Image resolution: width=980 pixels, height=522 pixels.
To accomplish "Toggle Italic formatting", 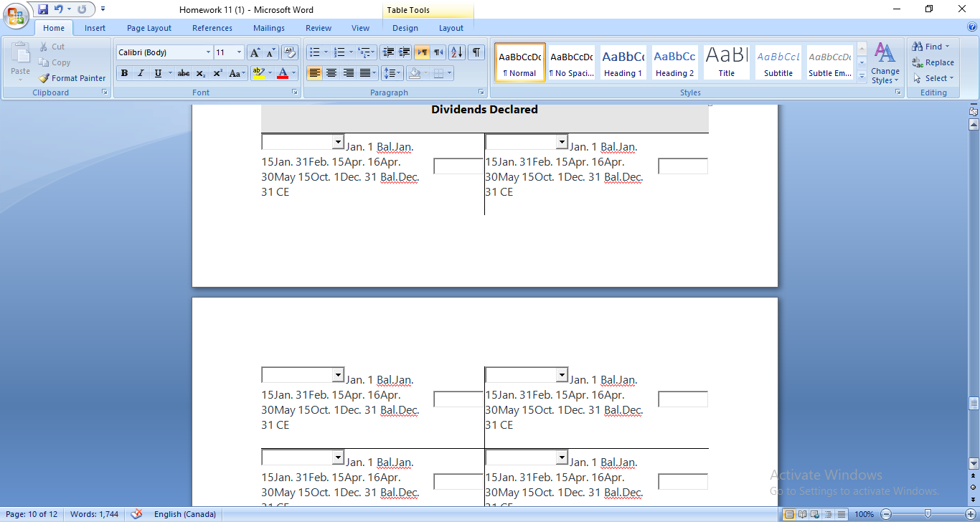I will click(141, 73).
